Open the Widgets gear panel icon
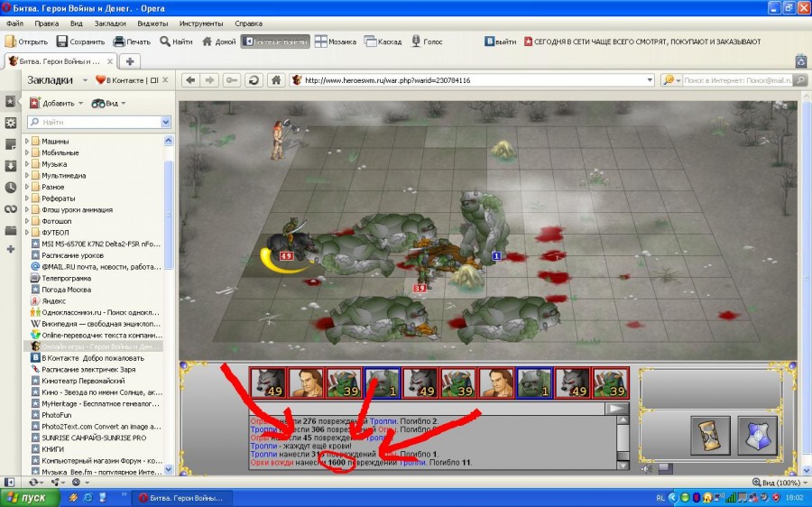This screenshot has height=507, width=812. [x=10, y=123]
